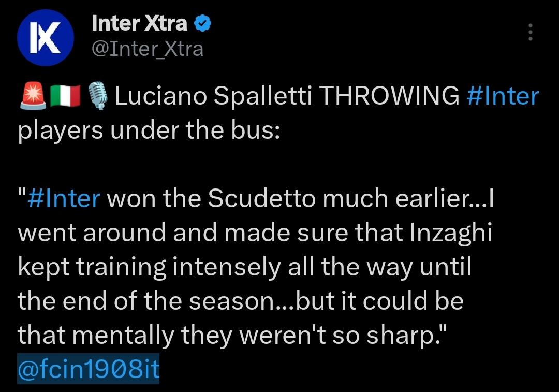Visit the @fcin1908it mention
The image size is (559, 392).
click(89, 371)
